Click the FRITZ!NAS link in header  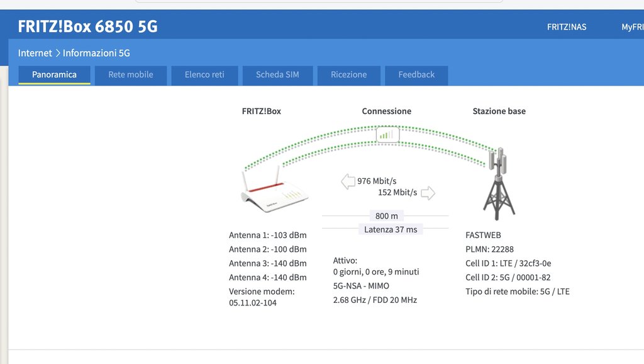(567, 27)
